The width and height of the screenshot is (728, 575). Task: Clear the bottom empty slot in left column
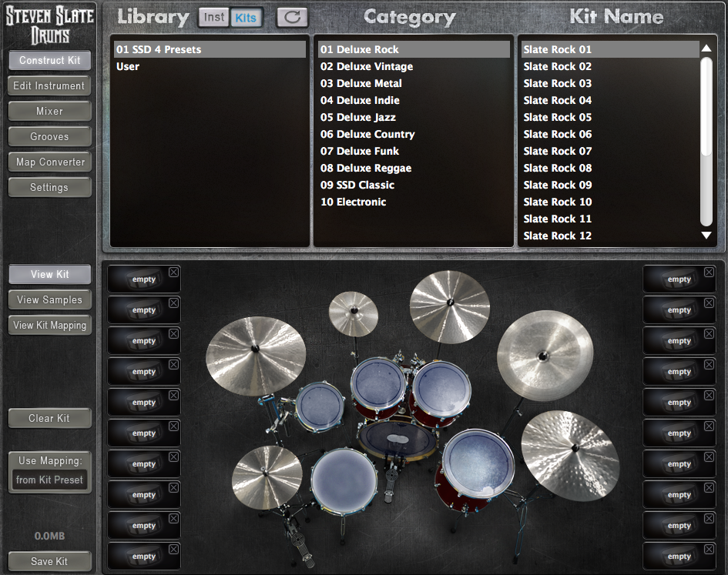coord(173,550)
